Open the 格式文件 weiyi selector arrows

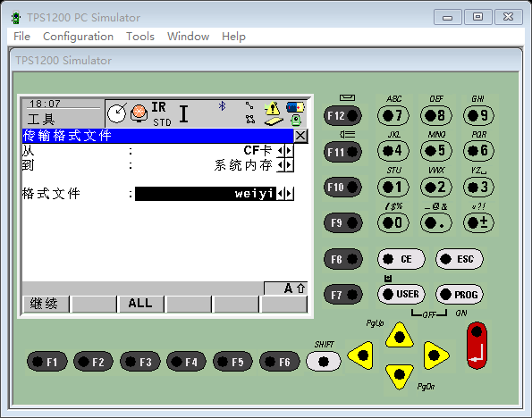tap(284, 194)
